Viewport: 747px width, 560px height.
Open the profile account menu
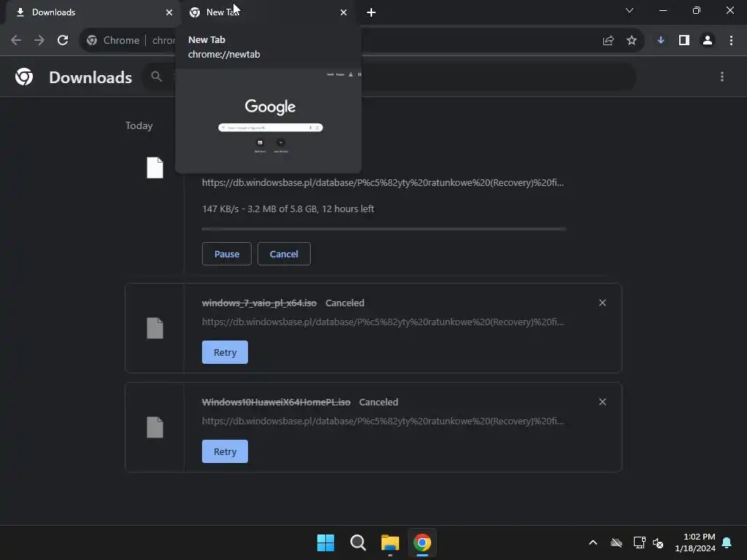click(x=708, y=41)
